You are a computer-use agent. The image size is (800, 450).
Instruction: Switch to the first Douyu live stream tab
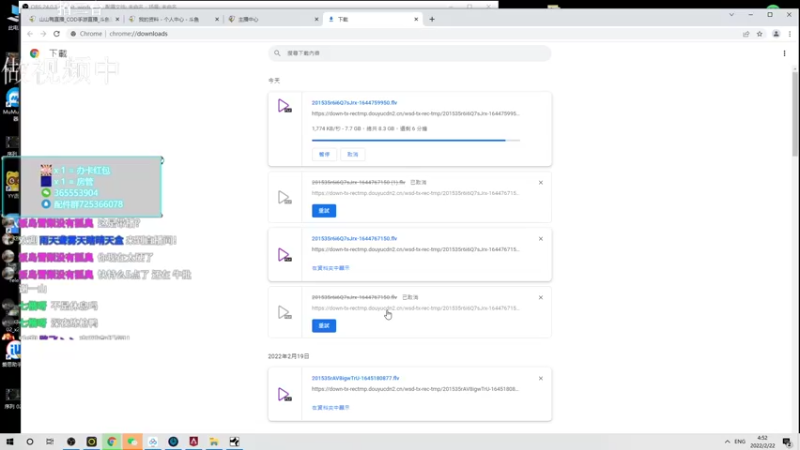(x=74, y=19)
